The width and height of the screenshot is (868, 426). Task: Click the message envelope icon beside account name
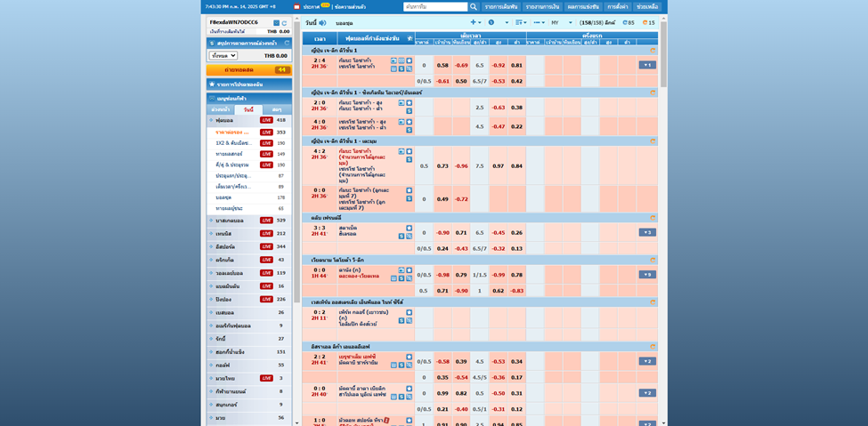pyautogui.click(x=276, y=22)
